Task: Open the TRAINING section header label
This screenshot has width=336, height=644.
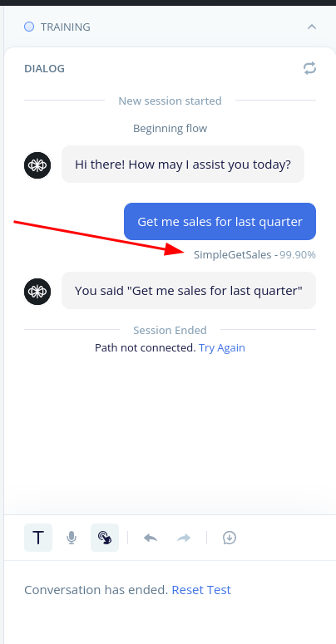Action: tap(66, 27)
